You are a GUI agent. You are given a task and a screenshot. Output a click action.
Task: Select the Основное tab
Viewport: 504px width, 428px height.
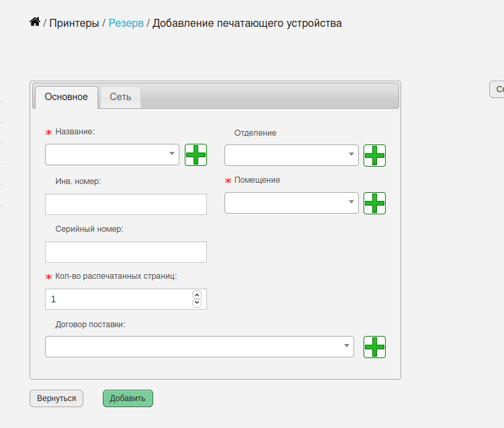point(67,97)
